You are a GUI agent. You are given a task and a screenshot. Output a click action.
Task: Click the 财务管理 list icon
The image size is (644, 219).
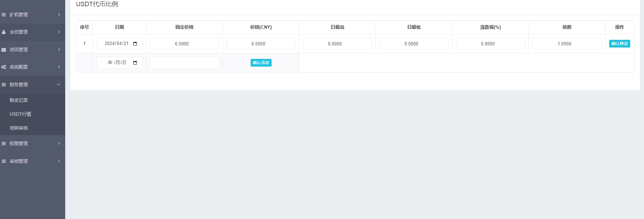coord(3,85)
